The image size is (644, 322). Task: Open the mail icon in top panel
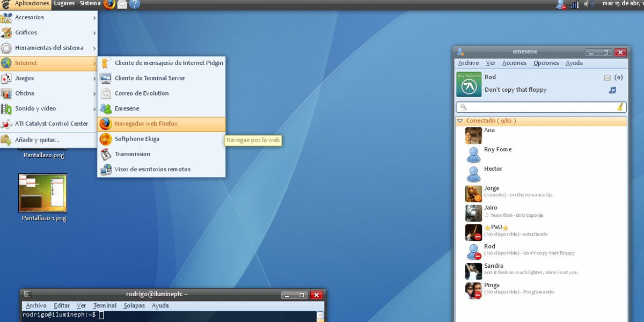click(x=122, y=4)
